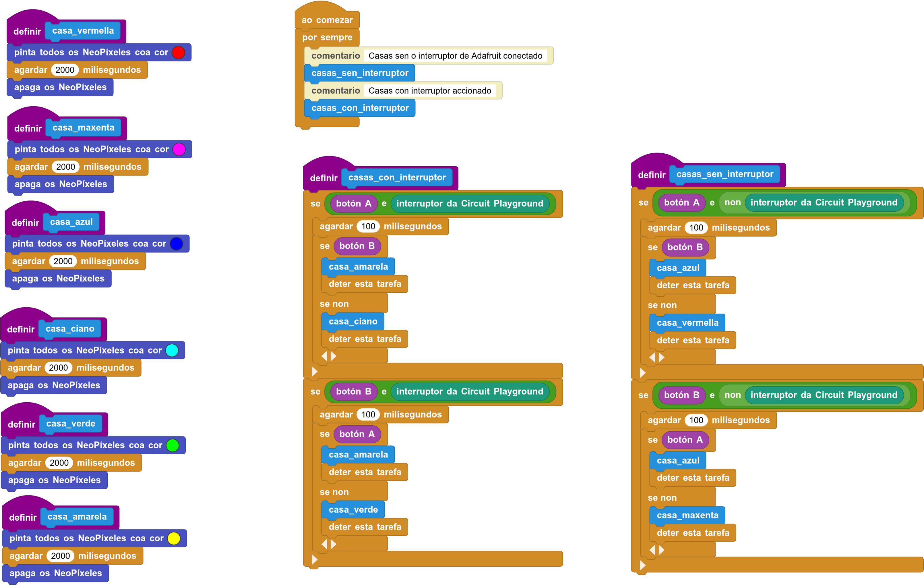
Task: Click the casas_sen_interruptor call block in forever loop
Action: [x=360, y=73]
